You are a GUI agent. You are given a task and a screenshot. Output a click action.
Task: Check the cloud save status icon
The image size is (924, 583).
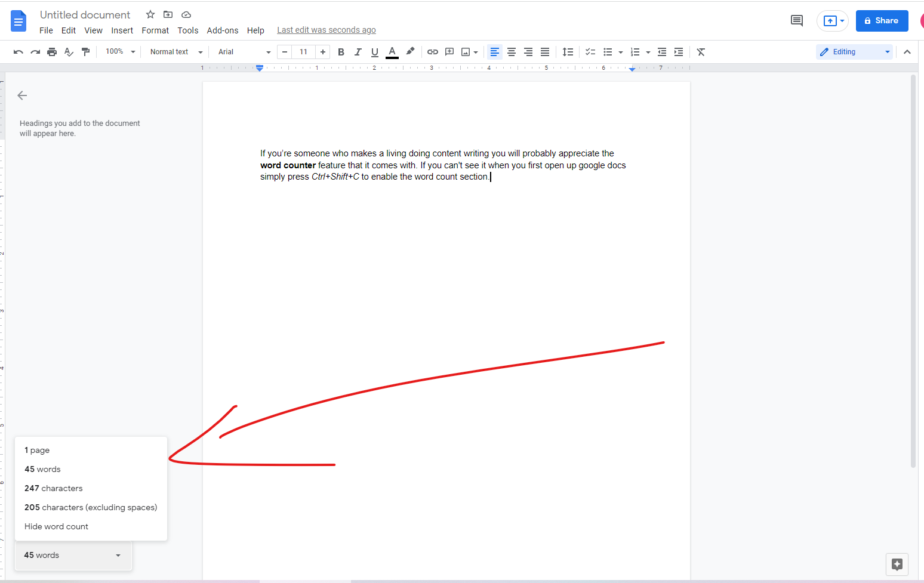point(186,14)
